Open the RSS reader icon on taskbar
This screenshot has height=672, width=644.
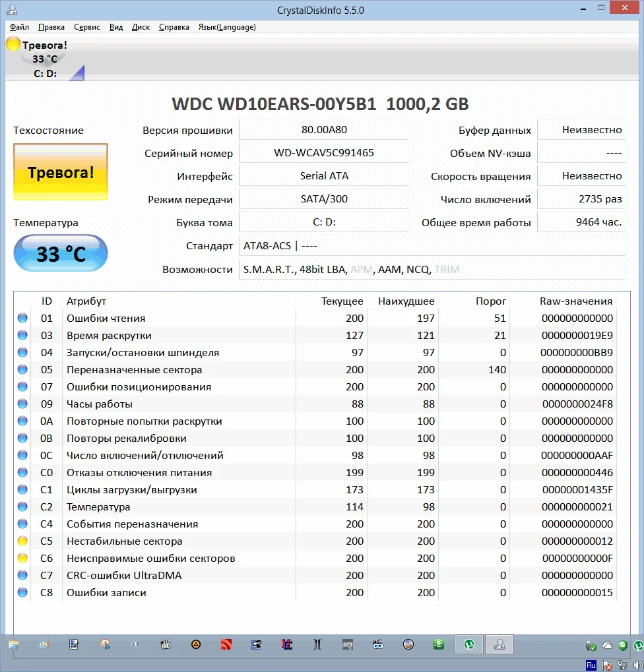click(226, 644)
